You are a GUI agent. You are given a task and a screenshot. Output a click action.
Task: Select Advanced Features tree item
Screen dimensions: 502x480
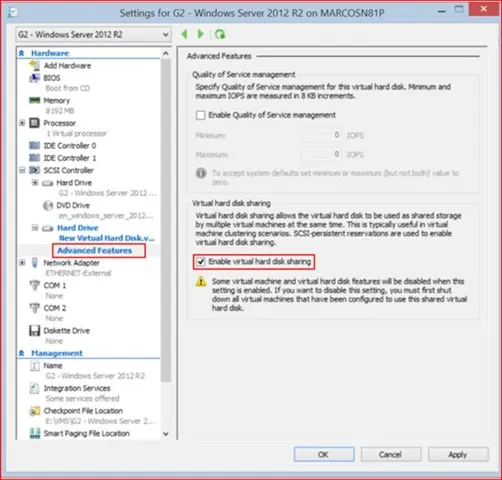pyautogui.click(x=95, y=250)
